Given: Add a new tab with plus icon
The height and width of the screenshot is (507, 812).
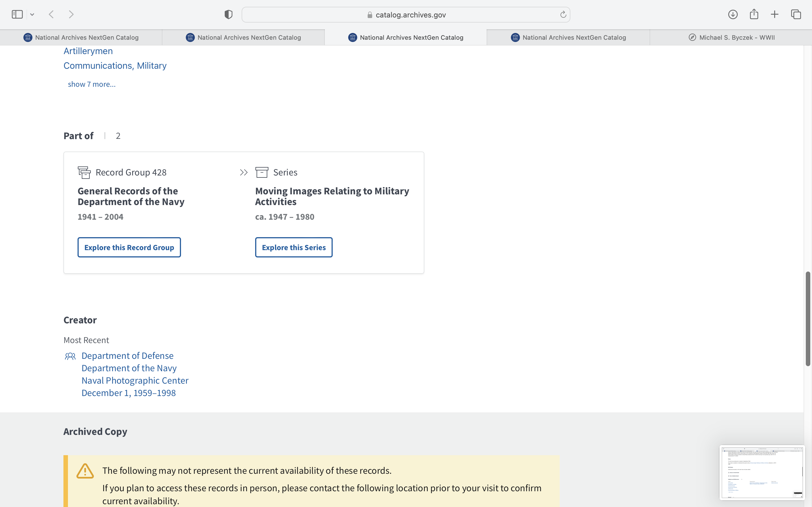Looking at the screenshot, I should [x=775, y=14].
